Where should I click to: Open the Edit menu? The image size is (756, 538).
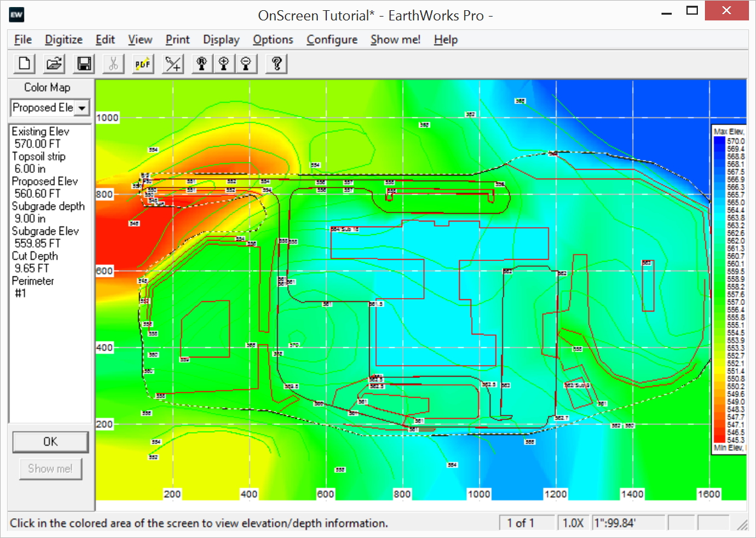click(105, 40)
